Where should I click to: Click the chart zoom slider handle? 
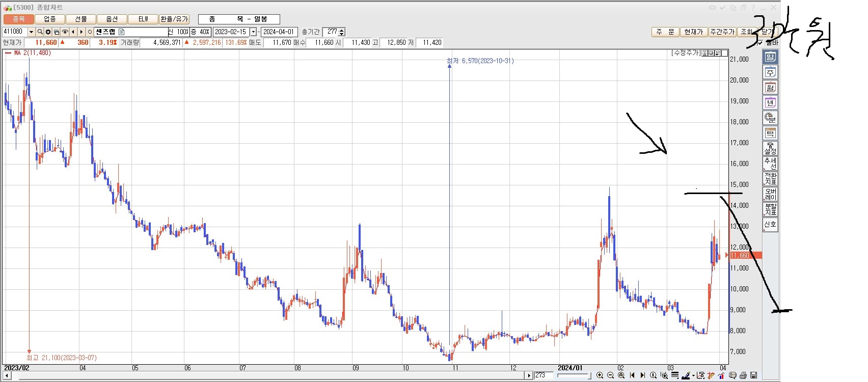589,375
